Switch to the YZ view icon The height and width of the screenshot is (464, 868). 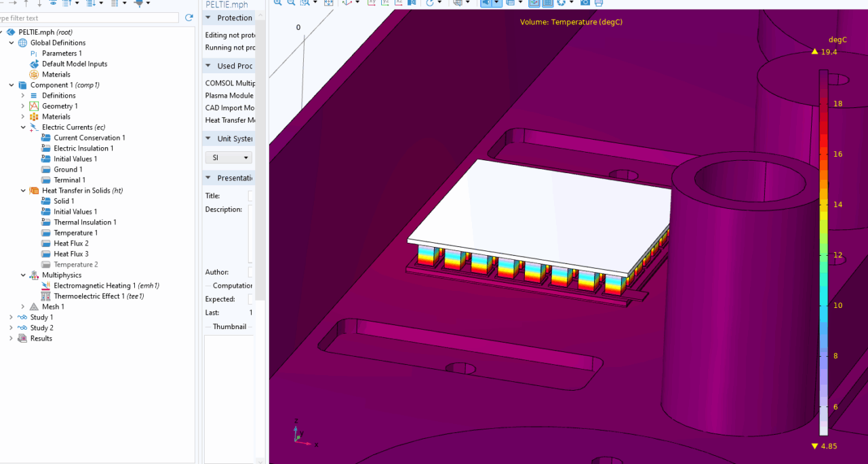[384, 3]
